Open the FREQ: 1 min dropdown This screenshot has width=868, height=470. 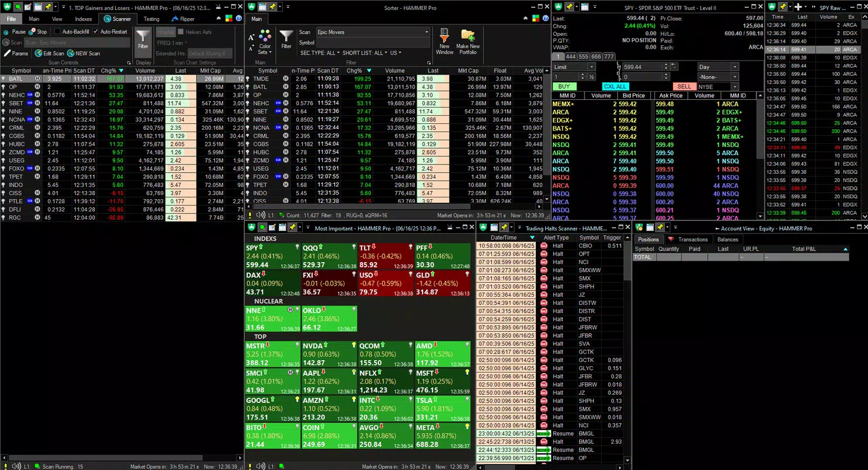171,43
